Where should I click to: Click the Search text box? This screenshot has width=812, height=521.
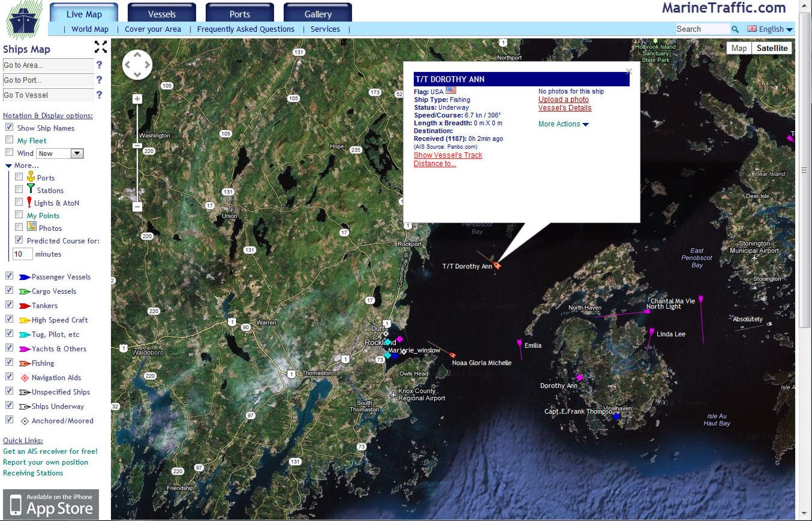pos(703,29)
